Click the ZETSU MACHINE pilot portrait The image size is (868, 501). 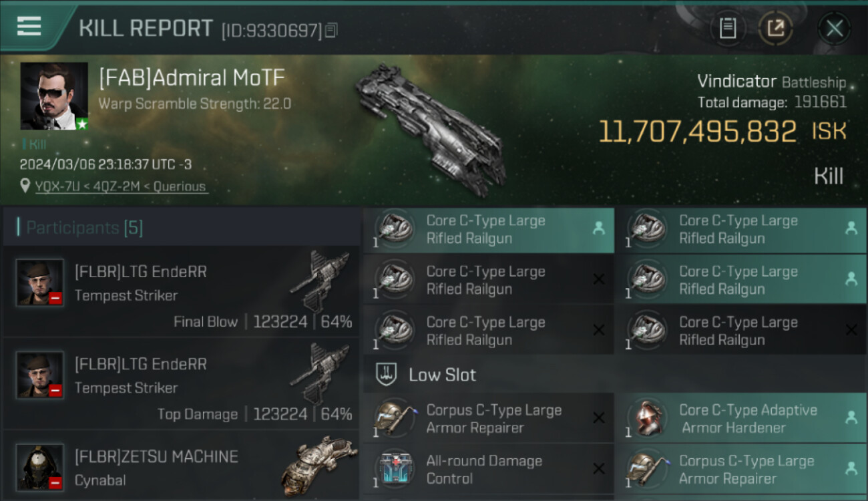tap(40, 467)
